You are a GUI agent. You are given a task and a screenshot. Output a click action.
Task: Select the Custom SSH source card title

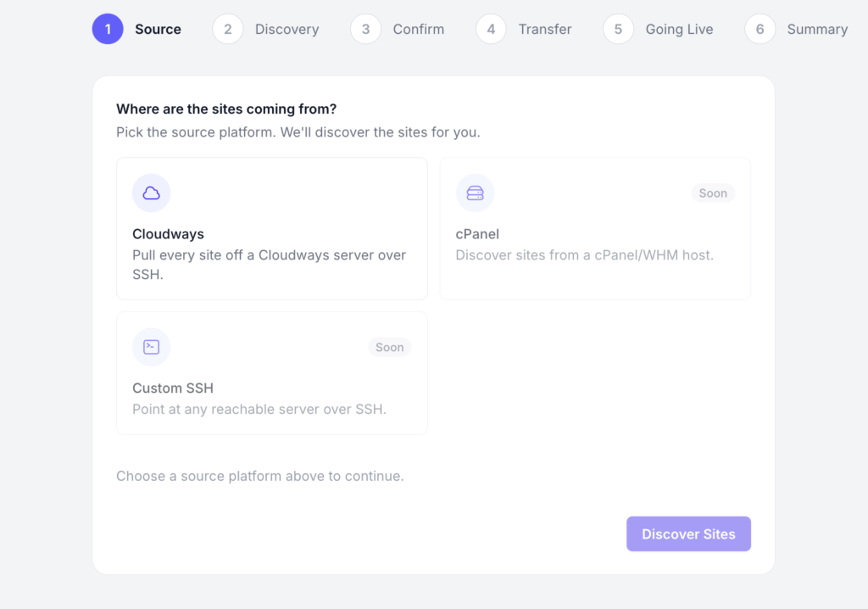coord(173,388)
